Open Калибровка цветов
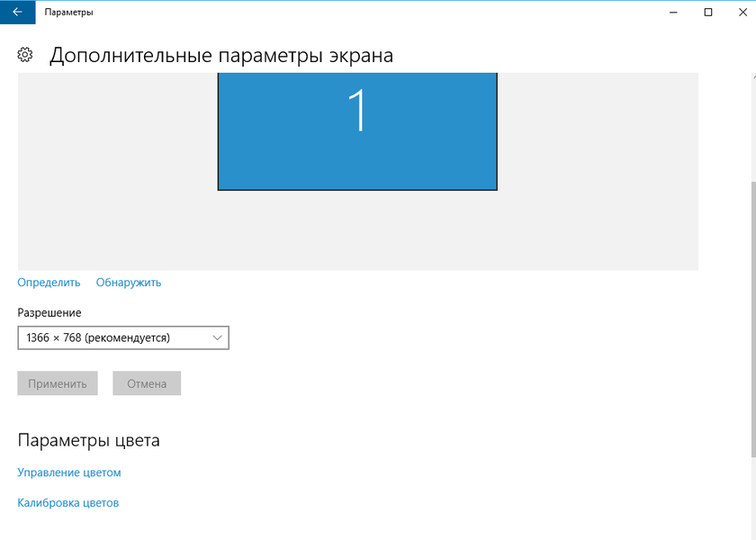This screenshot has height=540, width=756. 68,503
